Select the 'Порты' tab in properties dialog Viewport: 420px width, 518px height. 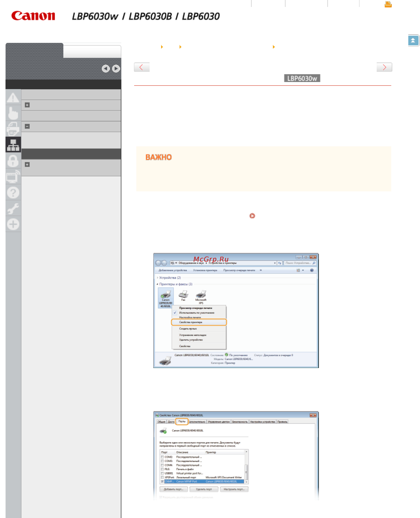(182, 421)
